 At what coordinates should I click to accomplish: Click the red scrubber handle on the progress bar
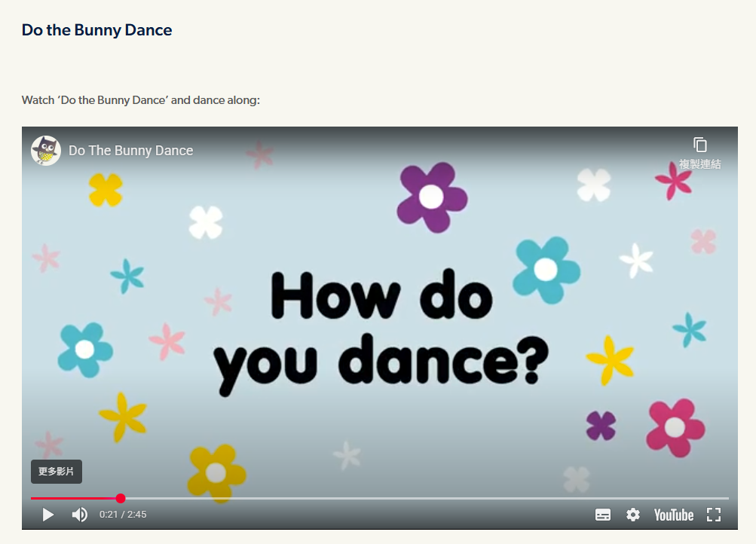pos(121,498)
